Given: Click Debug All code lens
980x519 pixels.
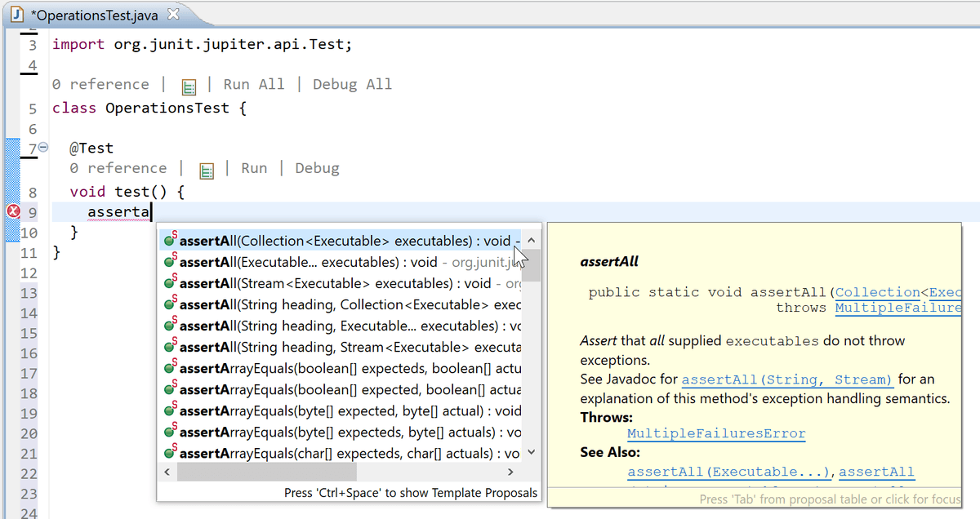Looking at the screenshot, I should [352, 84].
